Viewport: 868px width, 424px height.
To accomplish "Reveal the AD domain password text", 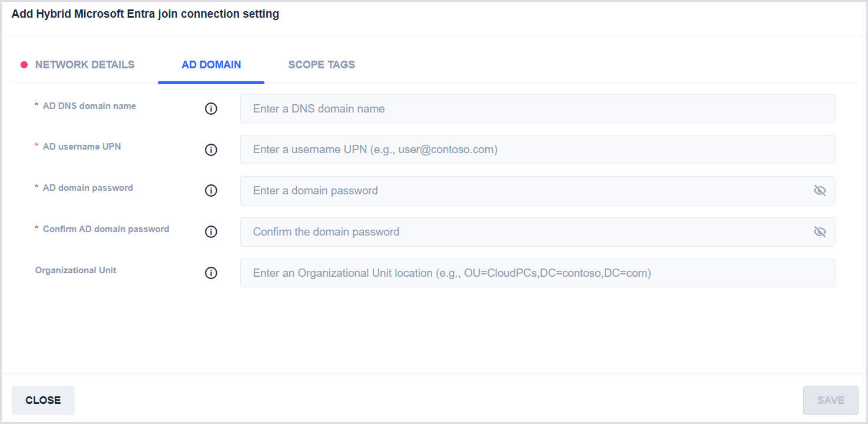I will tap(820, 191).
